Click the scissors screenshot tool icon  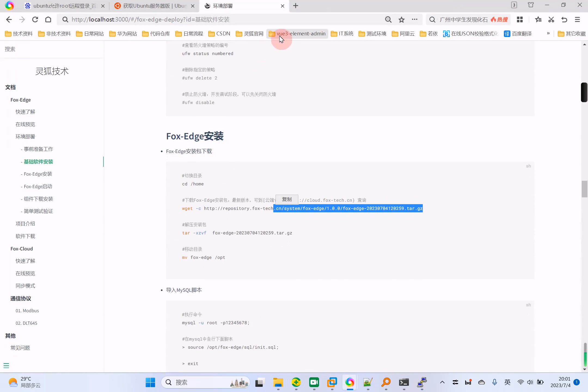click(551, 20)
